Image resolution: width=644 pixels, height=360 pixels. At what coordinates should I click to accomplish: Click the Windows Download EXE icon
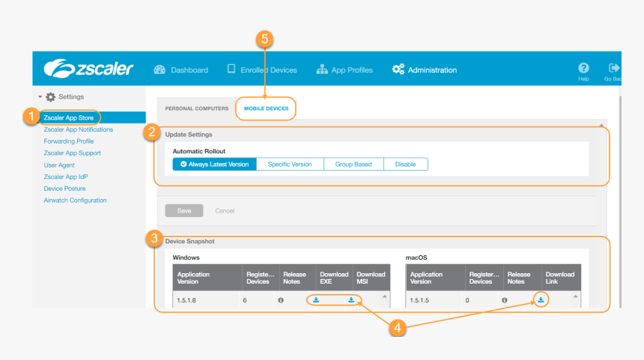[x=316, y=300]
